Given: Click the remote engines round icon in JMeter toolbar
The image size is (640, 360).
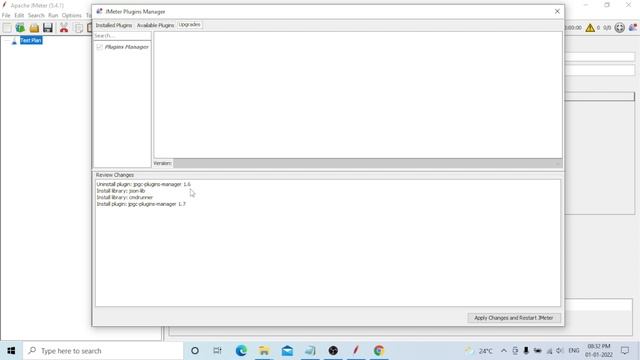Looking at the screenshot, I should pyautogui.click(x=620, y=28).
